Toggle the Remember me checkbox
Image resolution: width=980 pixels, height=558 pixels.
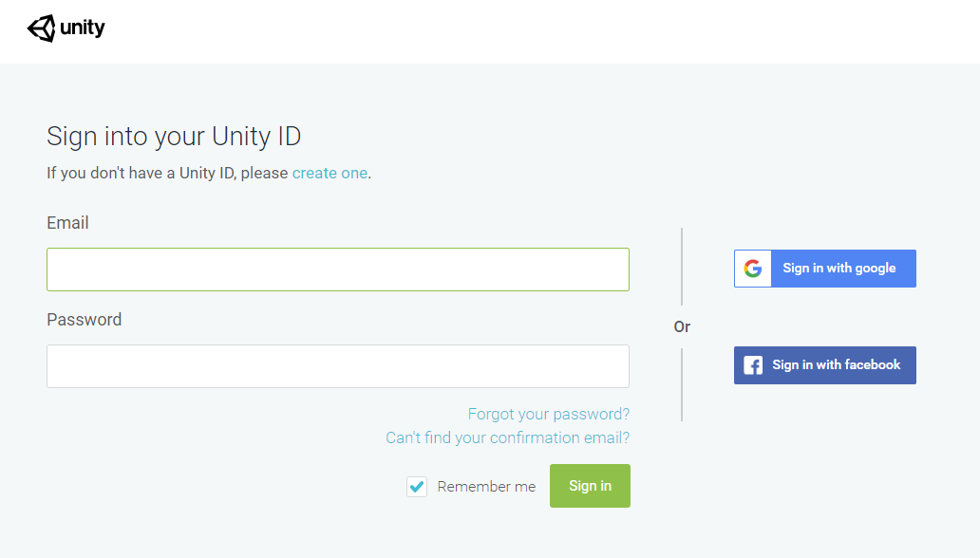(x=417, y=487)
